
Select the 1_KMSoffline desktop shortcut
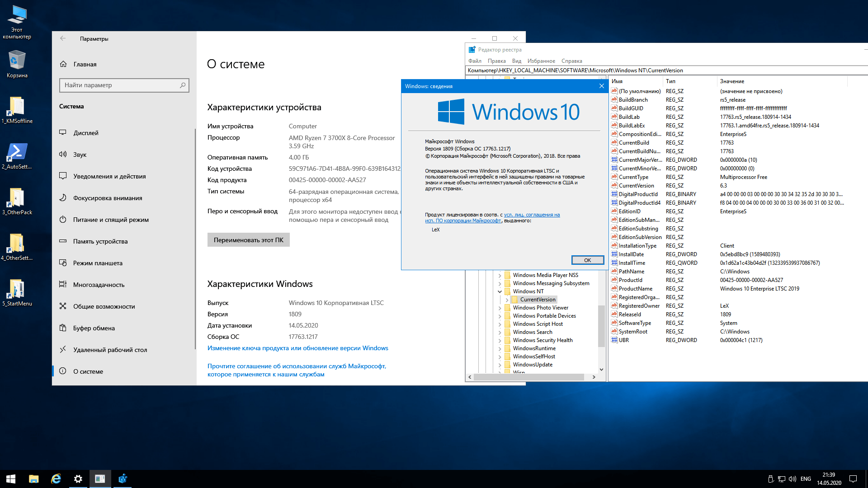(17, 110)
